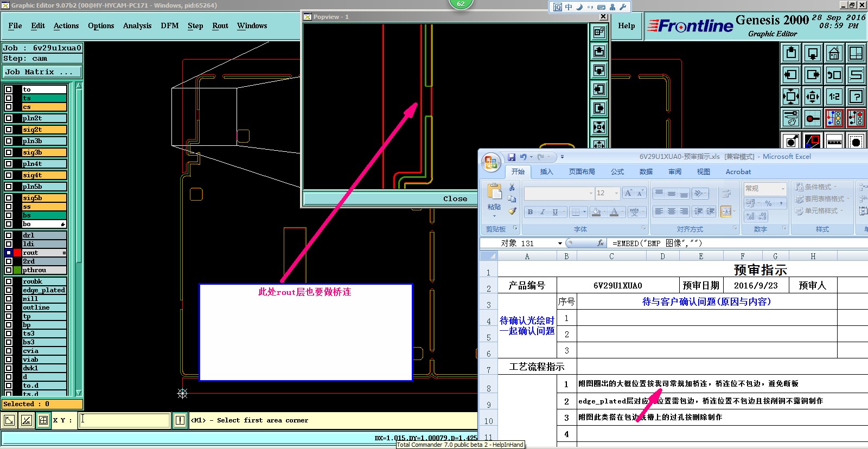Screen dimensions: 868x449
Task: Enable the sig2t layer checkbox
Action: point(9,130)
